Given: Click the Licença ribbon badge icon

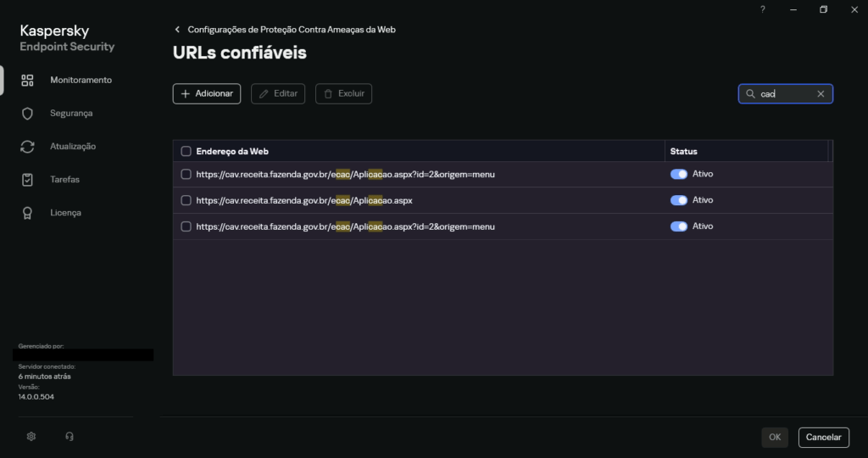Looking at the screenshot, I should pyautogui.click(x=27, y=213).
